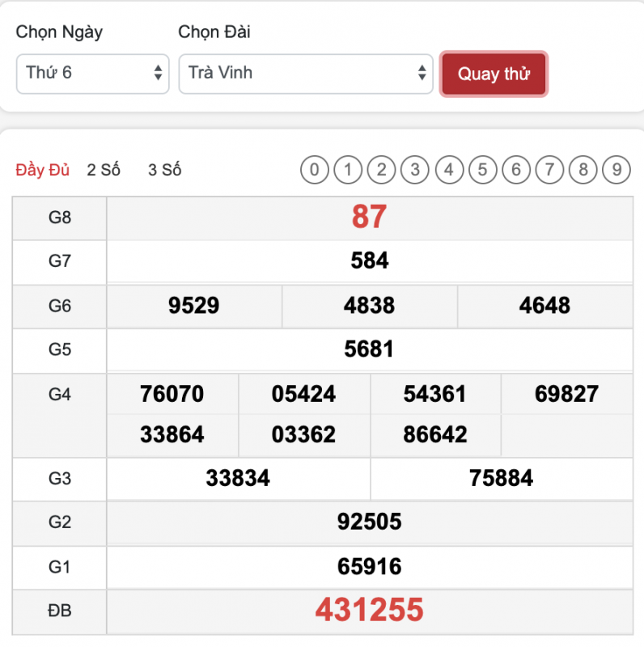
Task: Select digit filter circle 2
Action: click(x=381, y=170)
